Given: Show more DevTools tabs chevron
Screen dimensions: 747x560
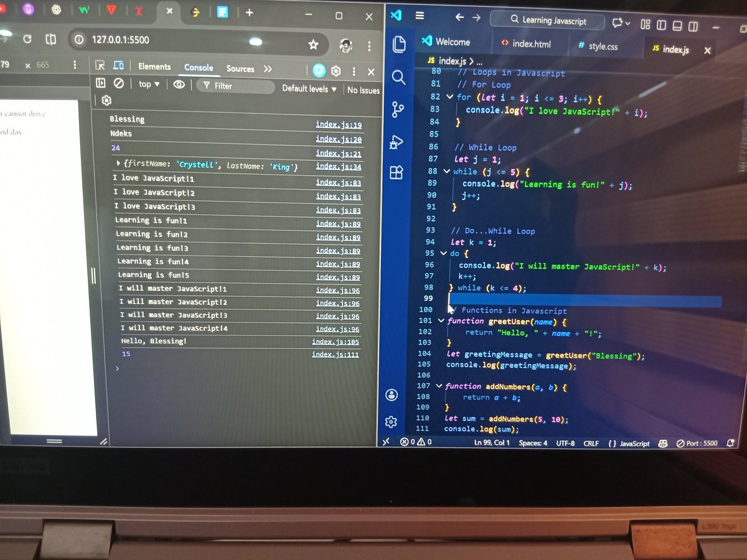Looking at the screenshot, I should point(268,69).
